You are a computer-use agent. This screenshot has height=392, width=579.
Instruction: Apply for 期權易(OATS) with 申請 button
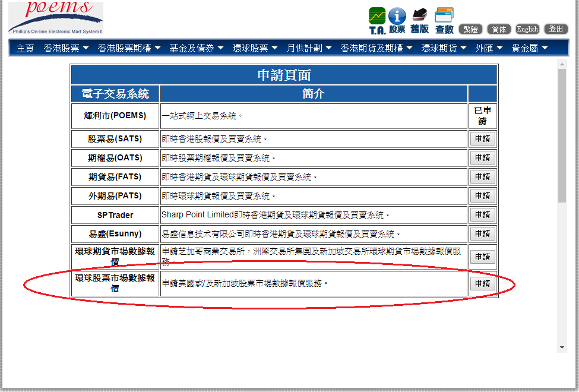tap(482, 158)
